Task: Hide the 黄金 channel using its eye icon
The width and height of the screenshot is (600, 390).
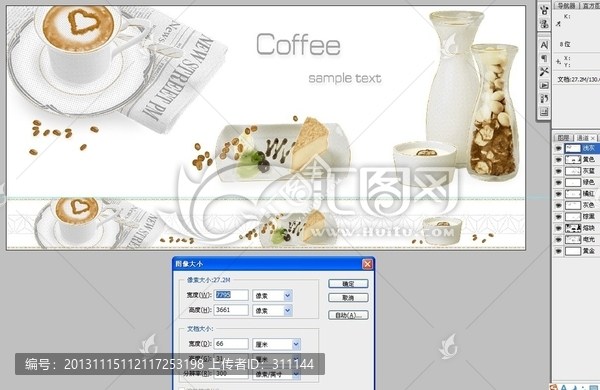Action: pyautogui.click(x=558, y=251)
